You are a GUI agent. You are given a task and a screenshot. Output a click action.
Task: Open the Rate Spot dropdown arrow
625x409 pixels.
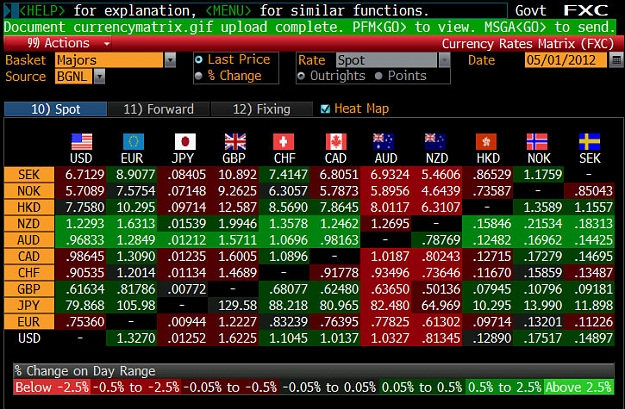[444, 60]
